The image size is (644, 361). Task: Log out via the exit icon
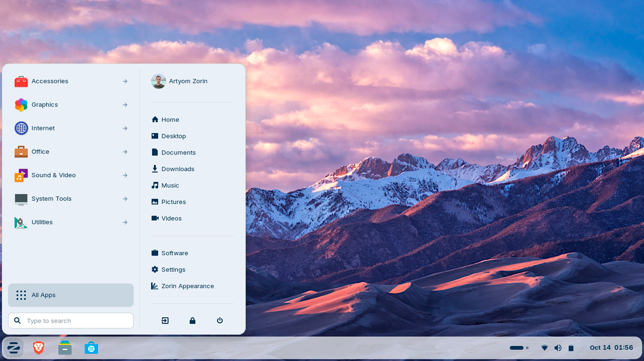pos(165,321)
